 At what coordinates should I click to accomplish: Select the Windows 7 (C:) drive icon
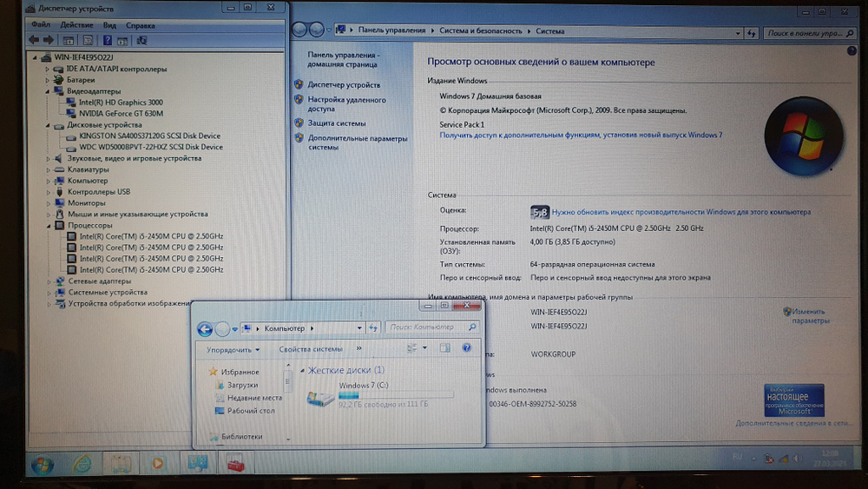320,398
